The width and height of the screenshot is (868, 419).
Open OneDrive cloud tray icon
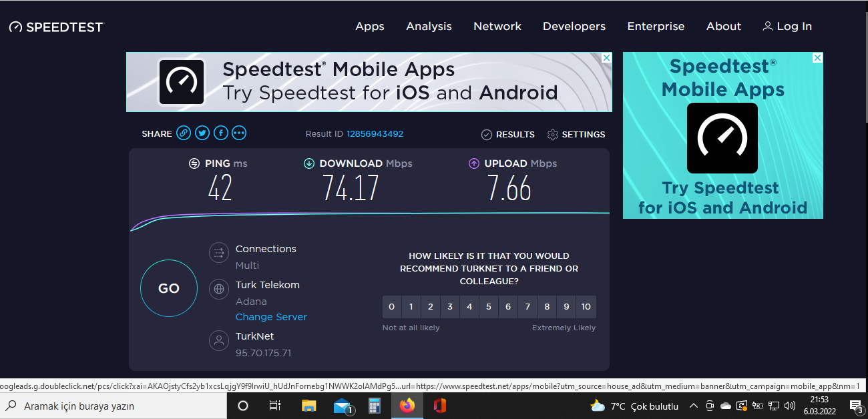pos(726,406)
